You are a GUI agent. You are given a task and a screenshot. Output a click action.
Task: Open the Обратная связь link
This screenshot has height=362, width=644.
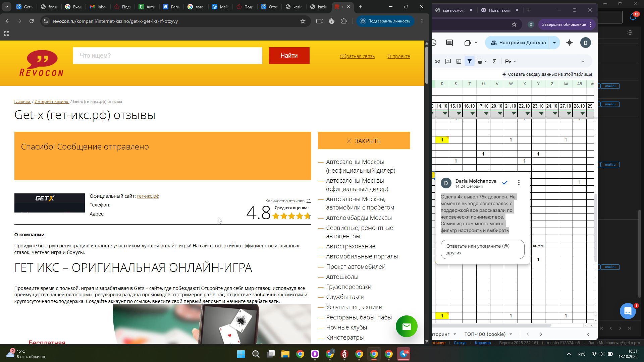(357, 56)
